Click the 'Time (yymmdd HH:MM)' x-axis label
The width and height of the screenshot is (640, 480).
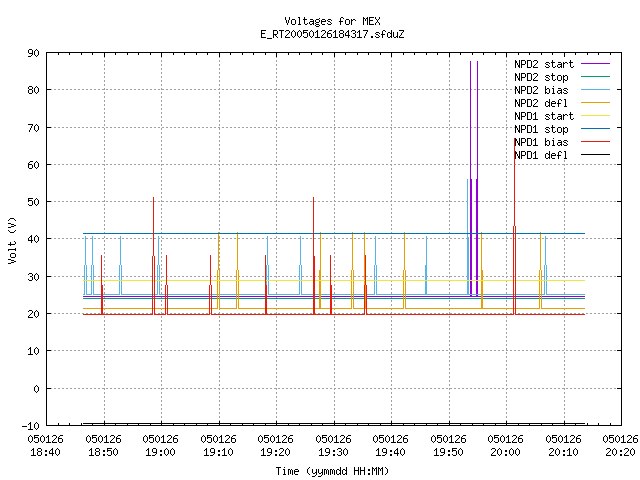pos(332,471)
